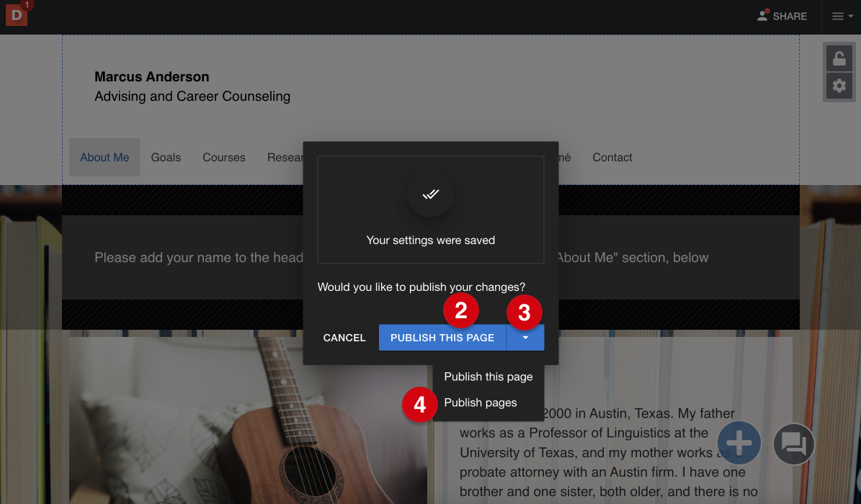Viewport: 861px width, 504px height.
Task: Click the blue plus add content button
Action: (739, 442)
